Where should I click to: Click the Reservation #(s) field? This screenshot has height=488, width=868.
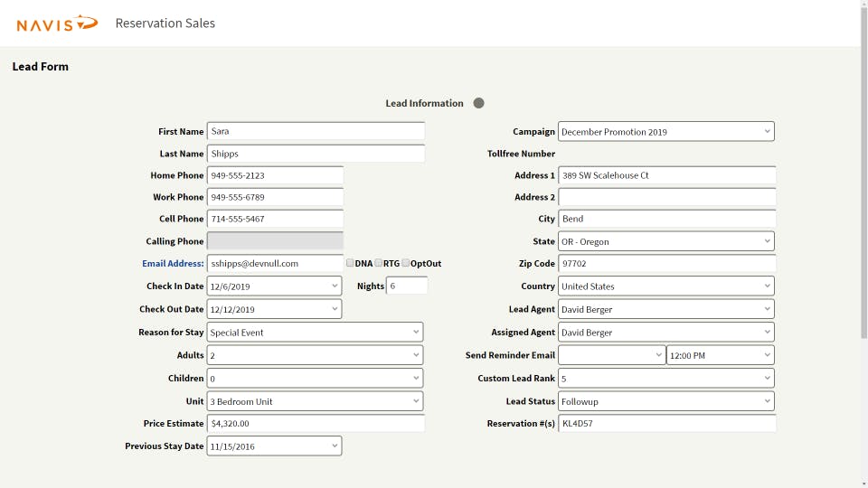tap(666, 424)
